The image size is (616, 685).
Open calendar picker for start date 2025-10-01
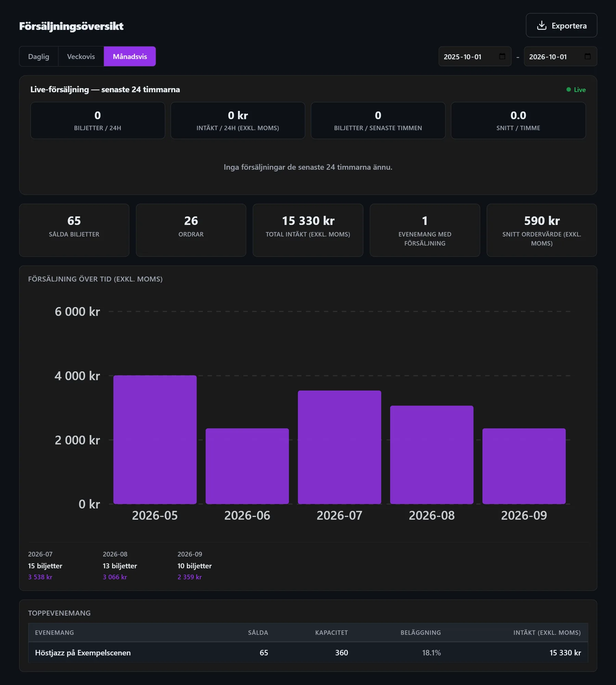tap(502, 56)
